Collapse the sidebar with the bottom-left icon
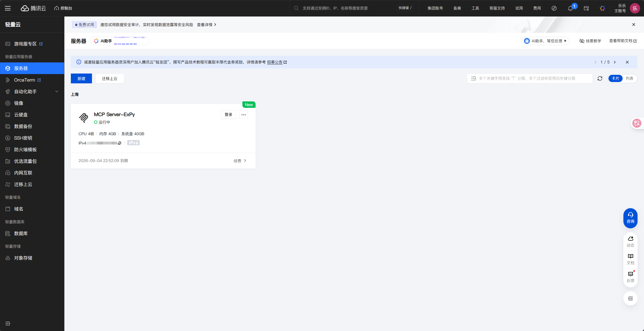This screenshot has width=644, height=331. pos(8,323)
